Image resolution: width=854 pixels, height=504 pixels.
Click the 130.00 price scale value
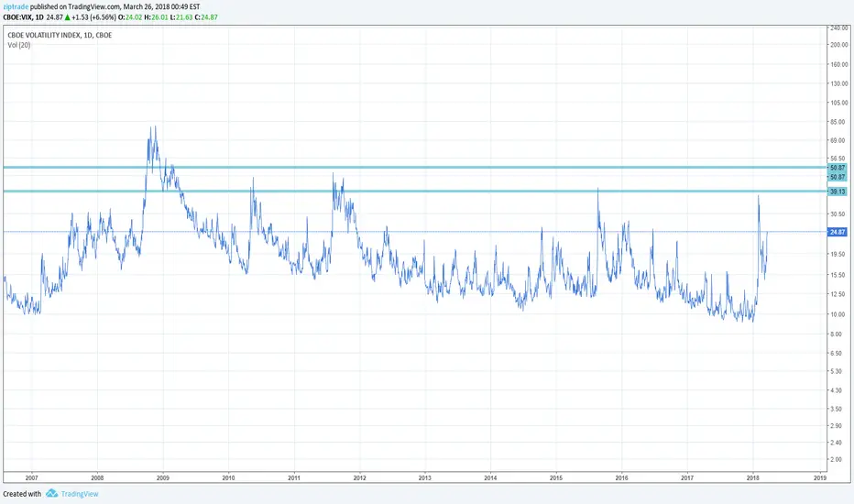point(839,83)
